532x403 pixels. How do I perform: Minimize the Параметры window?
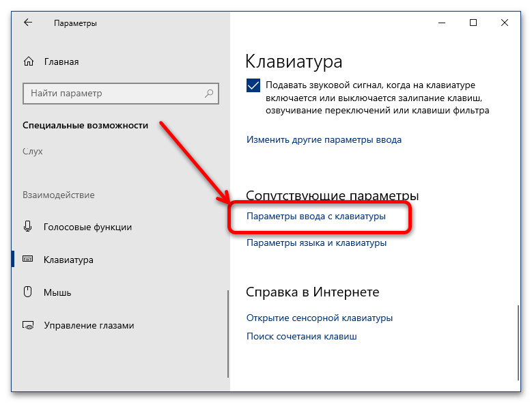(x=442, y=23)
